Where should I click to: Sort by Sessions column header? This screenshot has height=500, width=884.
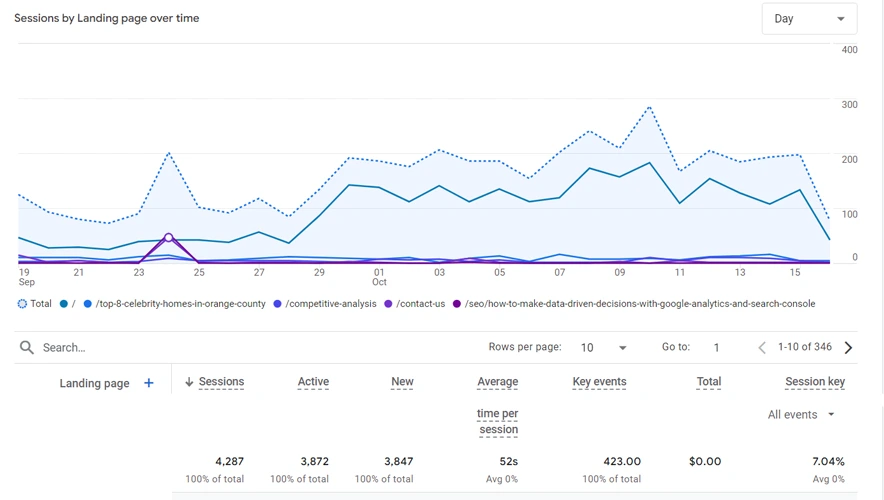pos(221,382)
